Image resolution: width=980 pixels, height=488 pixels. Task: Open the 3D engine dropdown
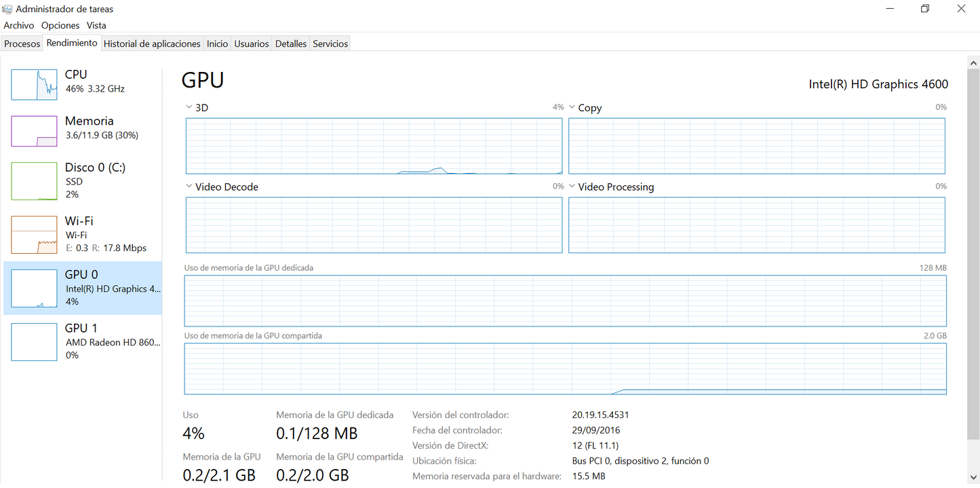click(189, 108)
